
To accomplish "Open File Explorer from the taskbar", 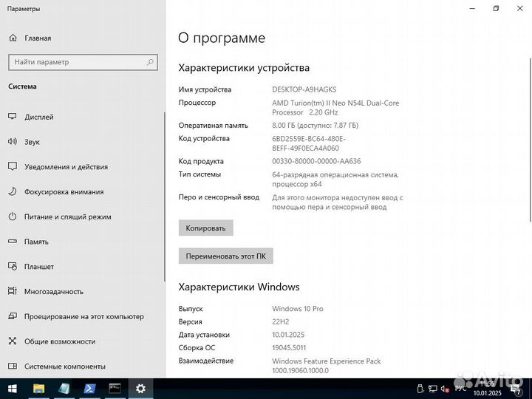I will 38,389.
